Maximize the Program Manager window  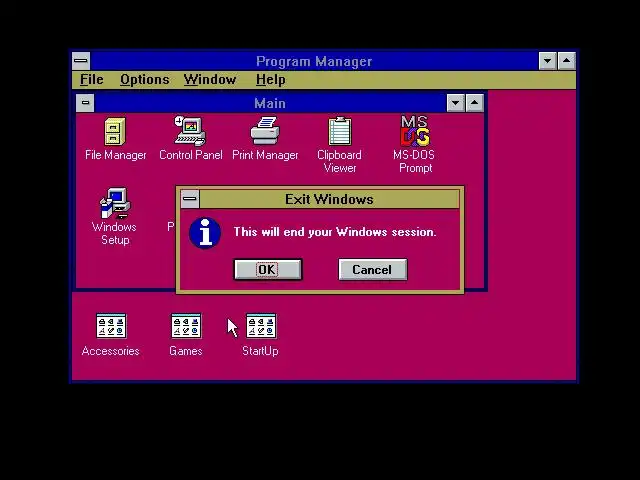pos(567,61)
